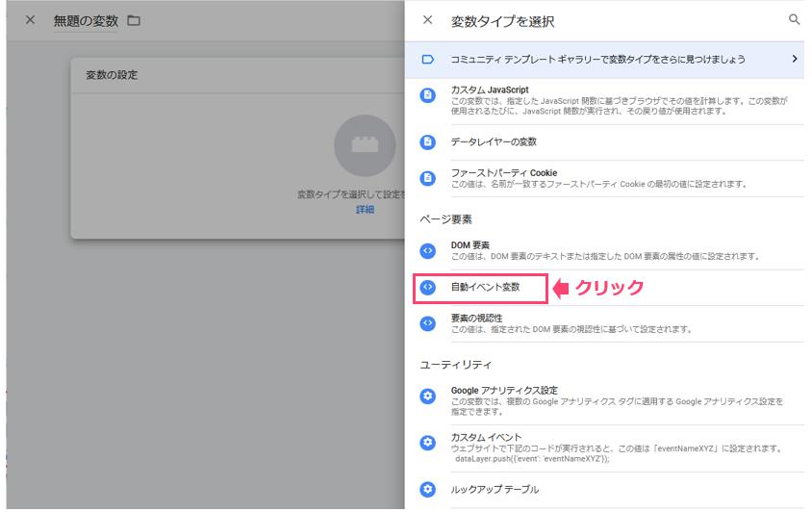This screenshot has height=512, width=812.
Task: Click the カスタム JavaScript document icon
Action: point(428,95)
